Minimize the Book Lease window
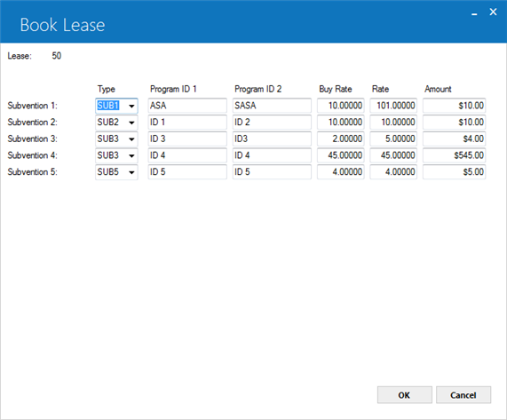507x420 pixels. [x=474, y=13]
